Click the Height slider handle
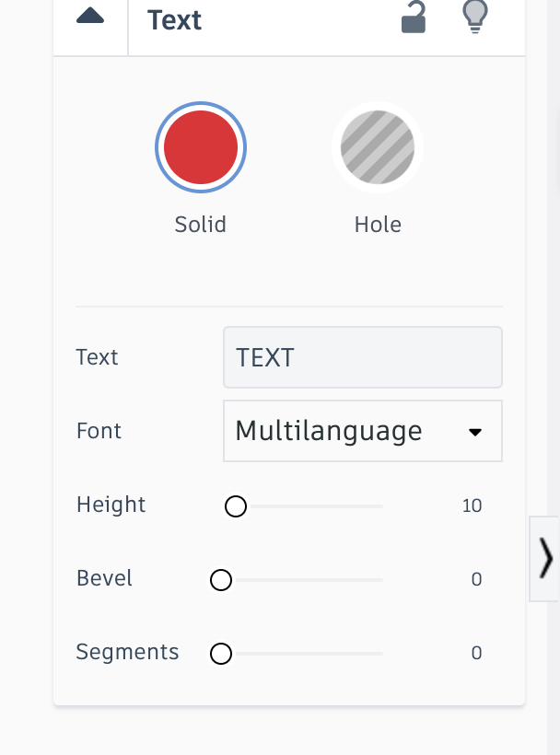 [x=236, y=506]
